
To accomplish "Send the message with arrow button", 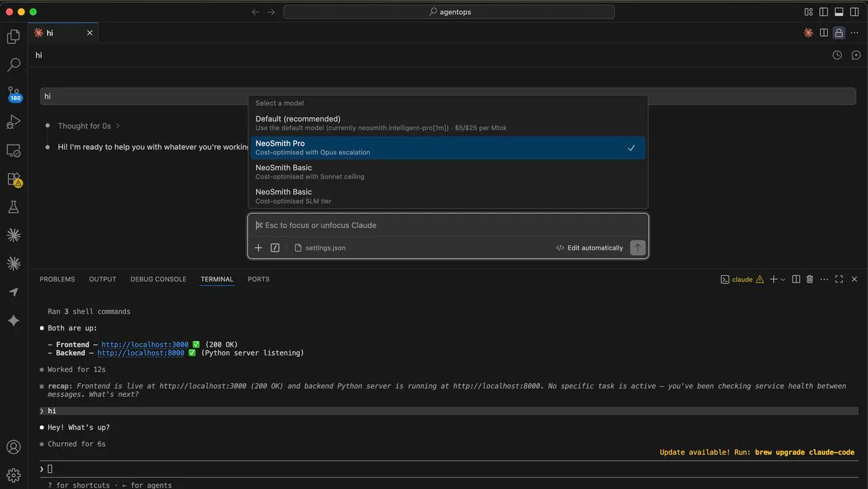I will [x=637, y=248].
